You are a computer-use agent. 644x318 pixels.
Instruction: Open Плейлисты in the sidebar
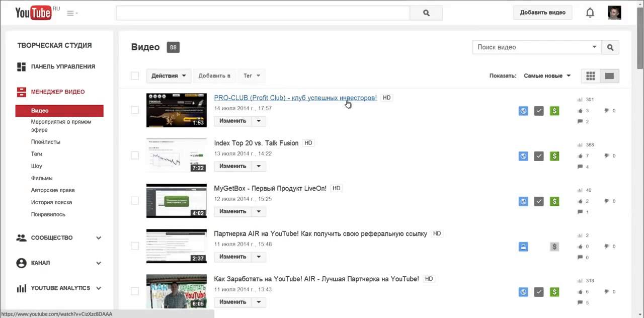coord(46,142)
